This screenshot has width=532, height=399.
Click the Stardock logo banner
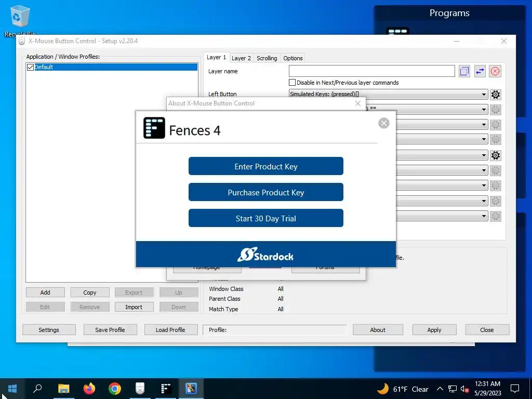265,255
